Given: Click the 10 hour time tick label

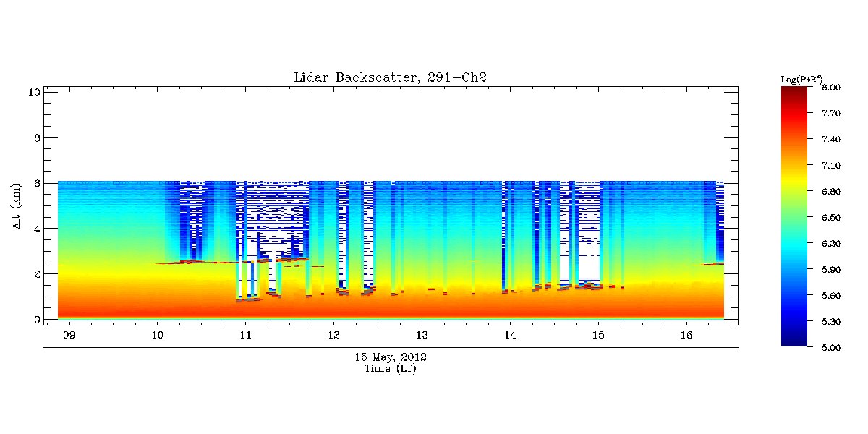Looking at the screenshot, I should [158, 336].
